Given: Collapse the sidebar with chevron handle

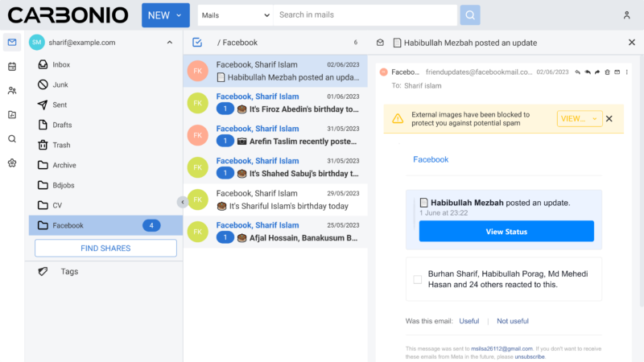Looking at the screenshot, I should click(183, 202).
